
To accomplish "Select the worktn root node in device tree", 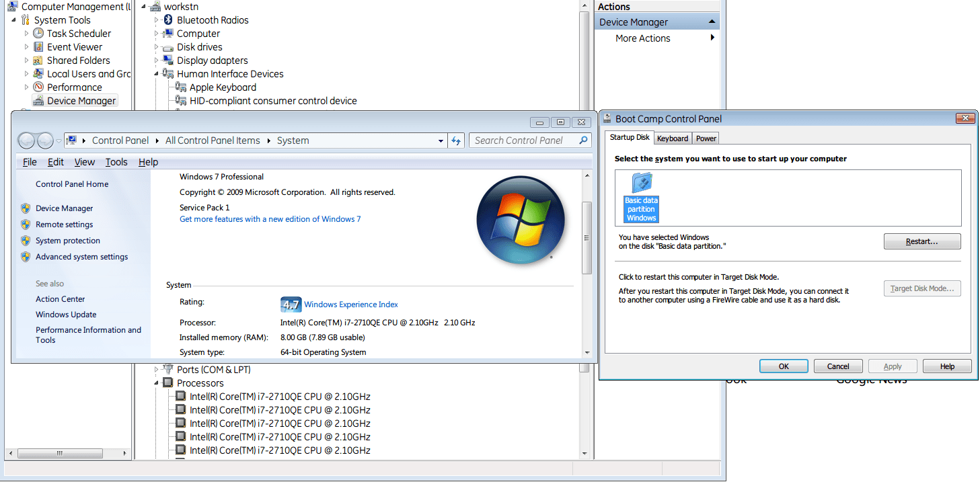I will pos(182,7).
